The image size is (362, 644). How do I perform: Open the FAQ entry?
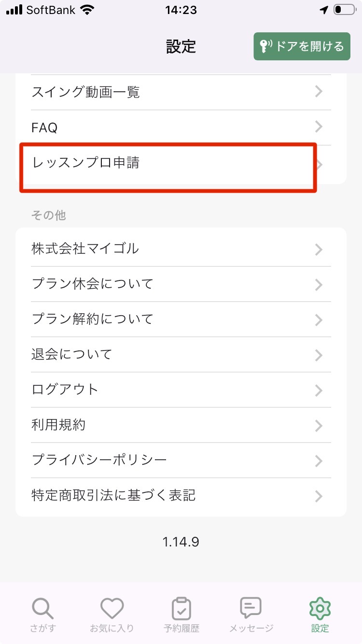tap(181, 127)
